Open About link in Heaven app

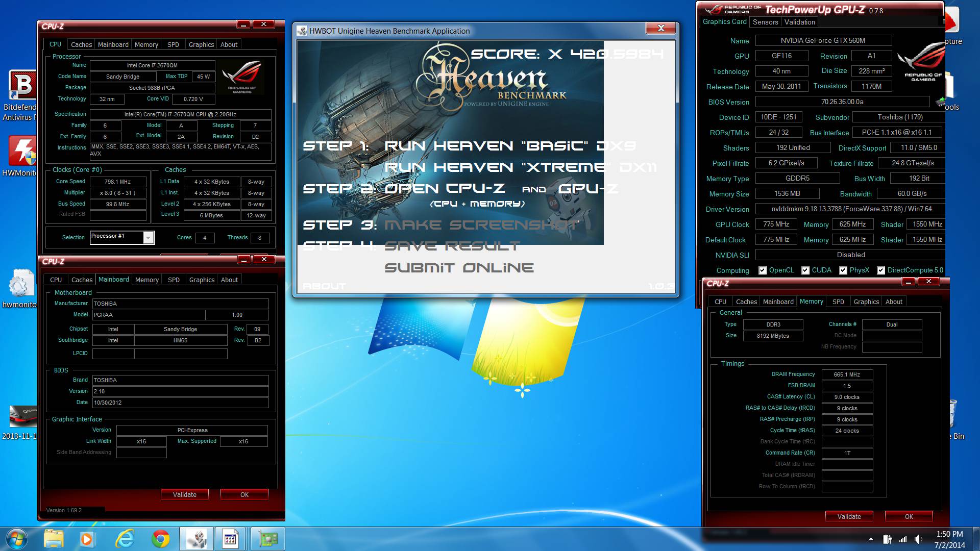point(324,286)
